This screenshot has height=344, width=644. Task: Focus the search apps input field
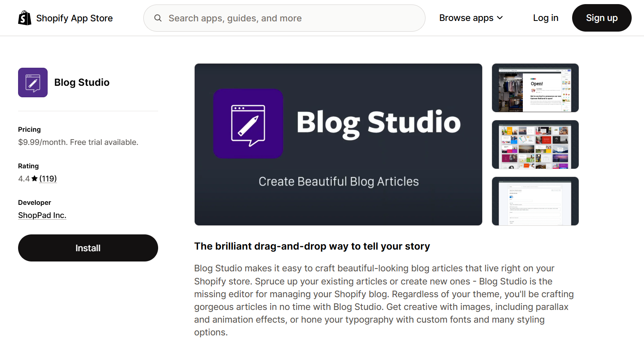tap(284, 18)
